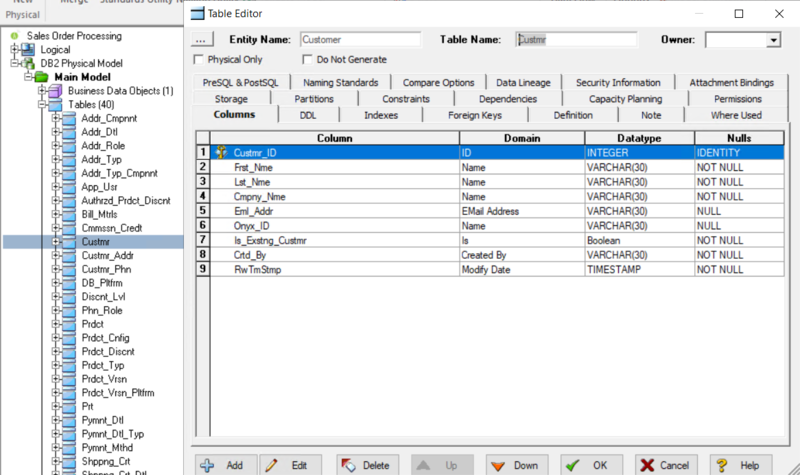Click the Addr_Cmpnnt table icon
Screen dimensions: 800x475
69,118
